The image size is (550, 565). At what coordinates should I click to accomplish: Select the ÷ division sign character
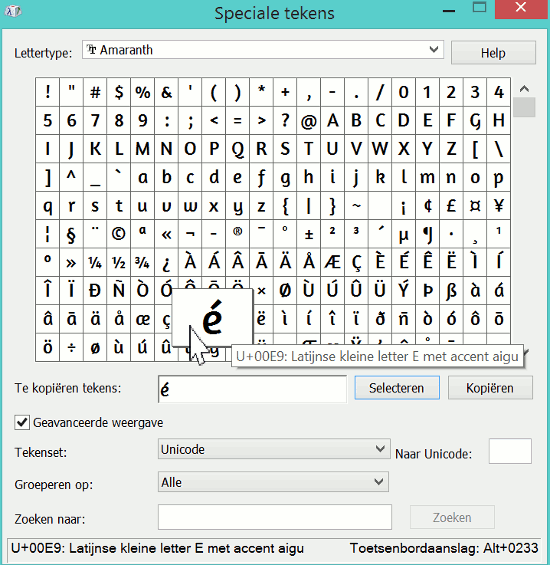point(71,347)
